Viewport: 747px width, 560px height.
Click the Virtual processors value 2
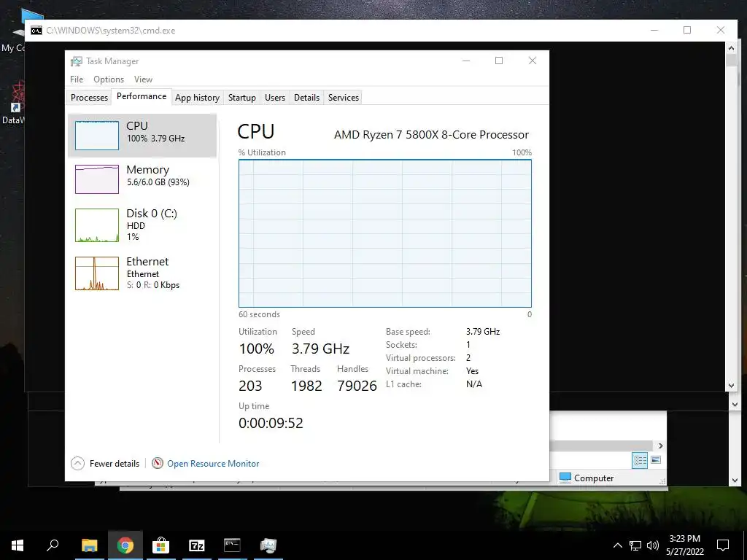(x=468, y=357)
